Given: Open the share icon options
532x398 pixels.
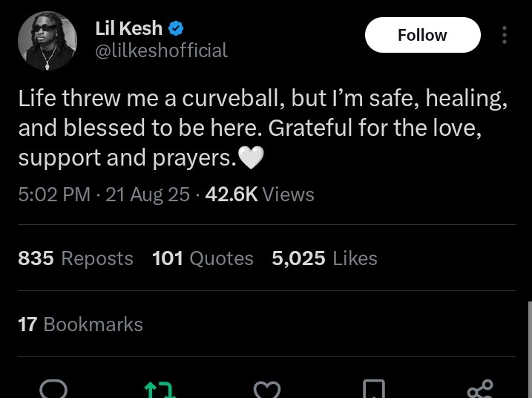Looking at the screenshot, I should pos(481,389).
